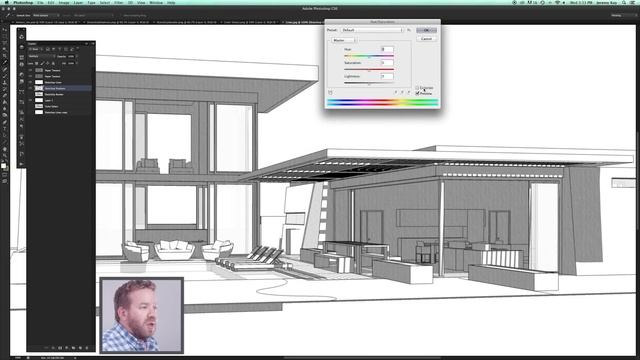Click the Lightness value input field
This screenshot has height=360, width=640.
[388, 76]
